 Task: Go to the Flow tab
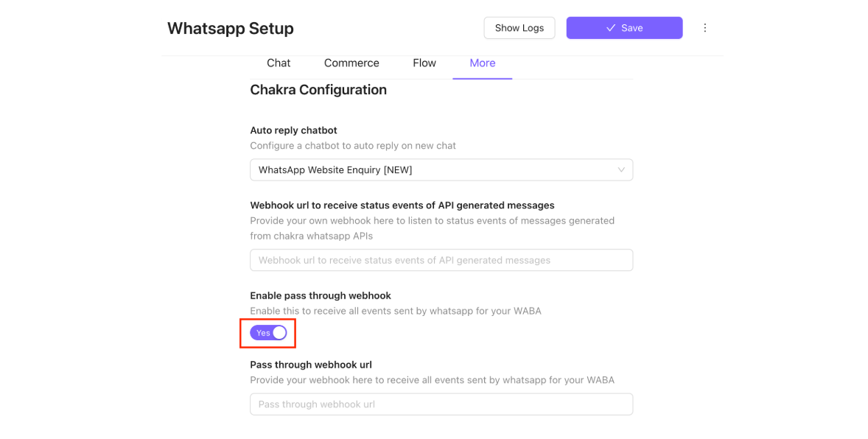(424, 63)
